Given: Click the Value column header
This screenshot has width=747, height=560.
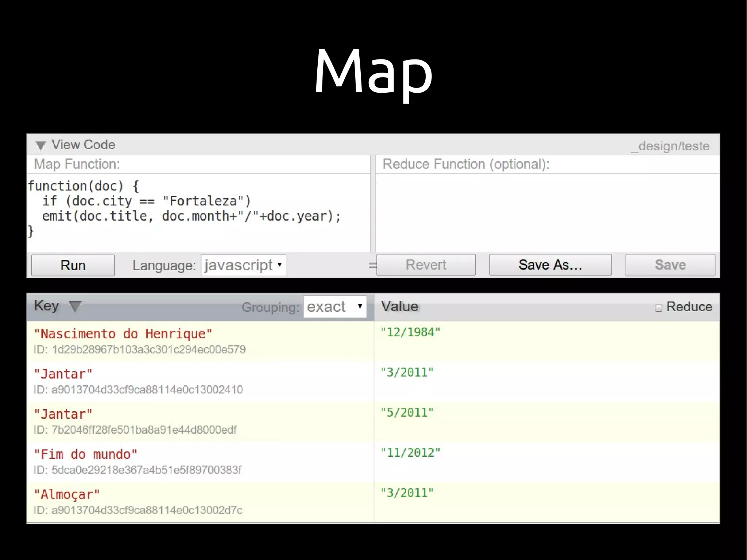Looking at the screenshot, I should click(400, 306).
